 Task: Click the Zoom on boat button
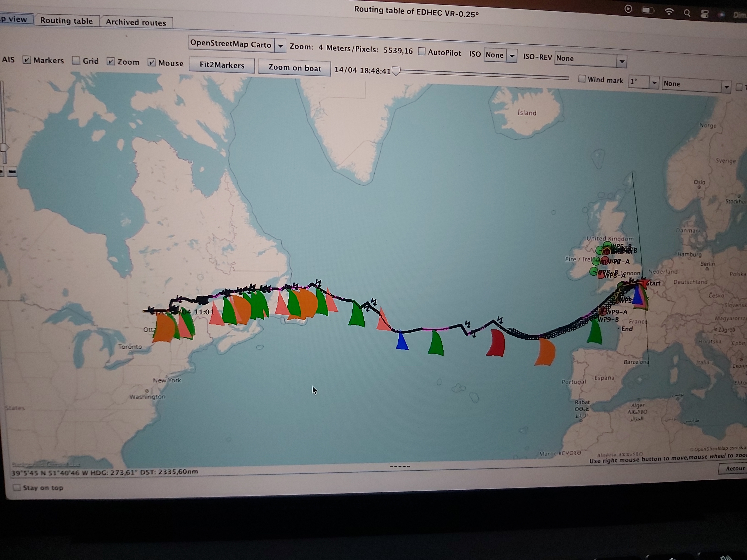(x=294, y=68)
